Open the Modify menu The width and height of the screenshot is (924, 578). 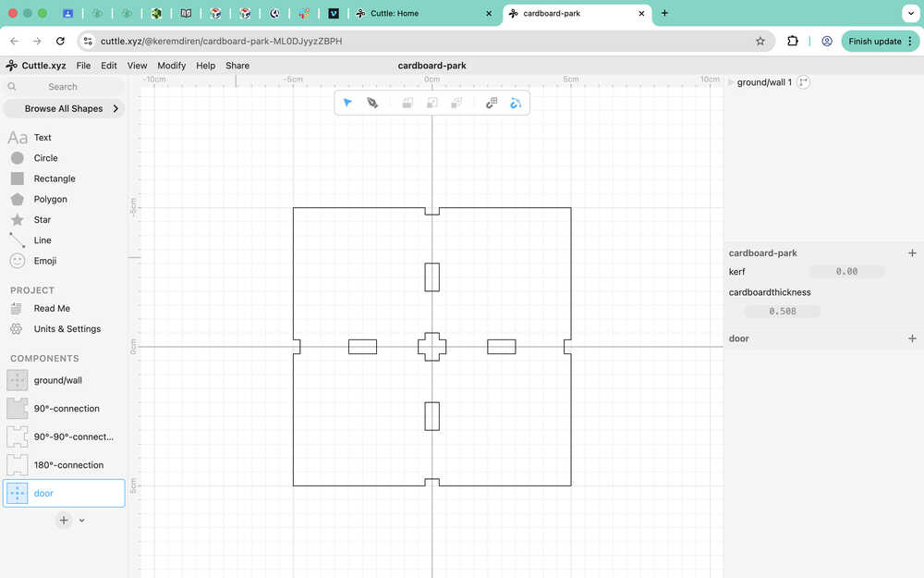pos(172,66)
